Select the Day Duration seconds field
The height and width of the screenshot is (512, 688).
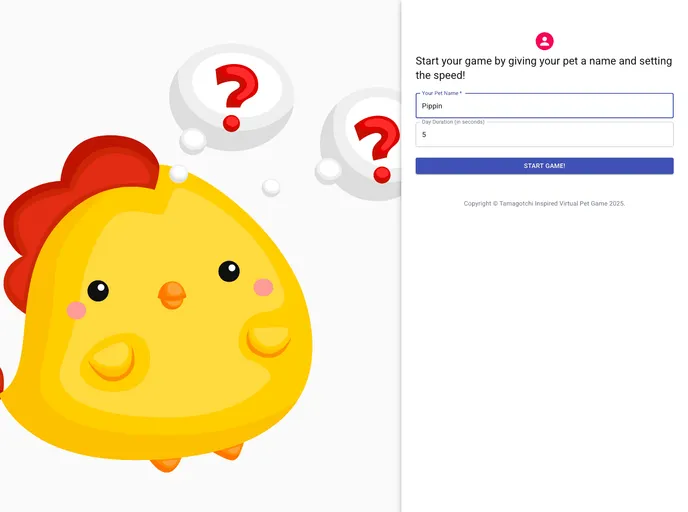tap(544, 134)
